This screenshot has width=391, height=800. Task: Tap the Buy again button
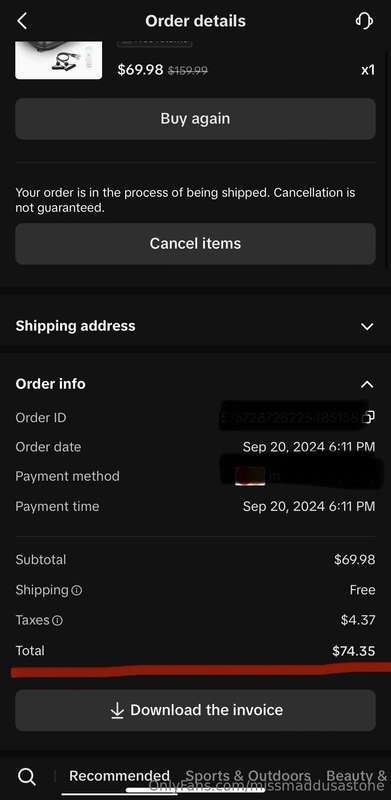click(x=196, y=119)
